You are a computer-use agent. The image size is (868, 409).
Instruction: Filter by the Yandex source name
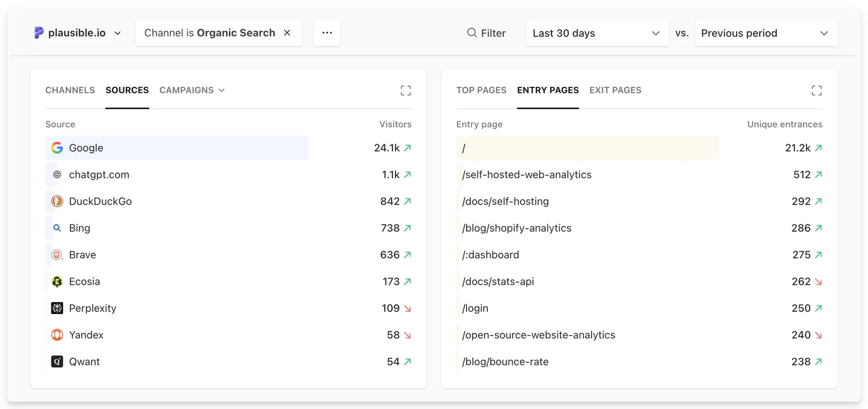point(86,335)
